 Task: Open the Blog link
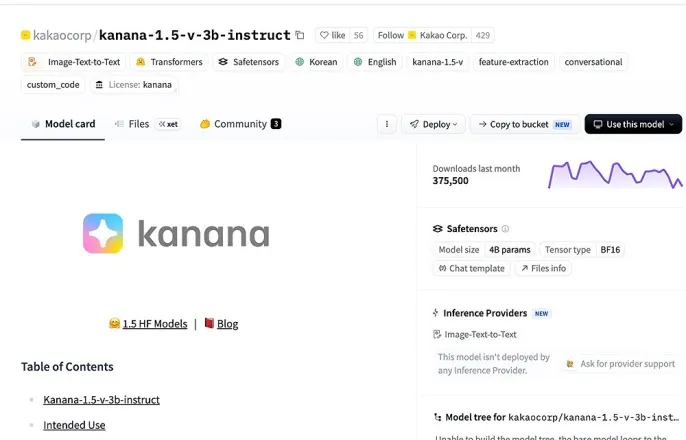coord(228,324)
